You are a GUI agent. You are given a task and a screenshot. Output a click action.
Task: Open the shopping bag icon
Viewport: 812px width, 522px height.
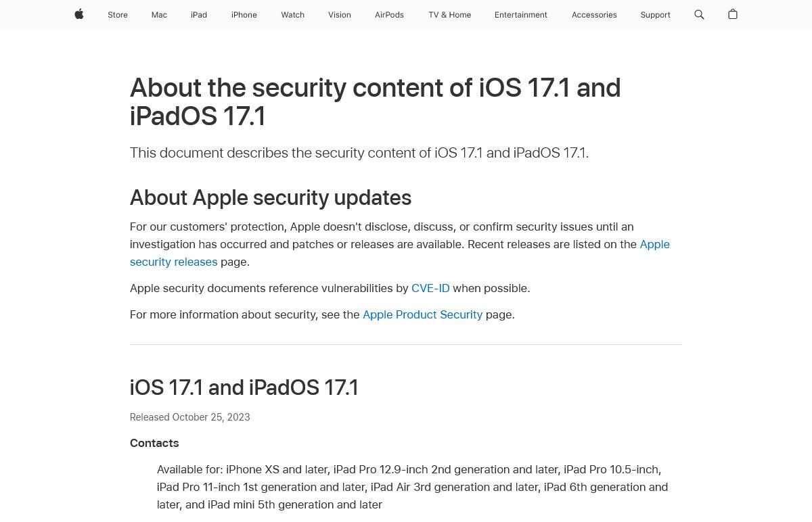(x=733, y=14)
